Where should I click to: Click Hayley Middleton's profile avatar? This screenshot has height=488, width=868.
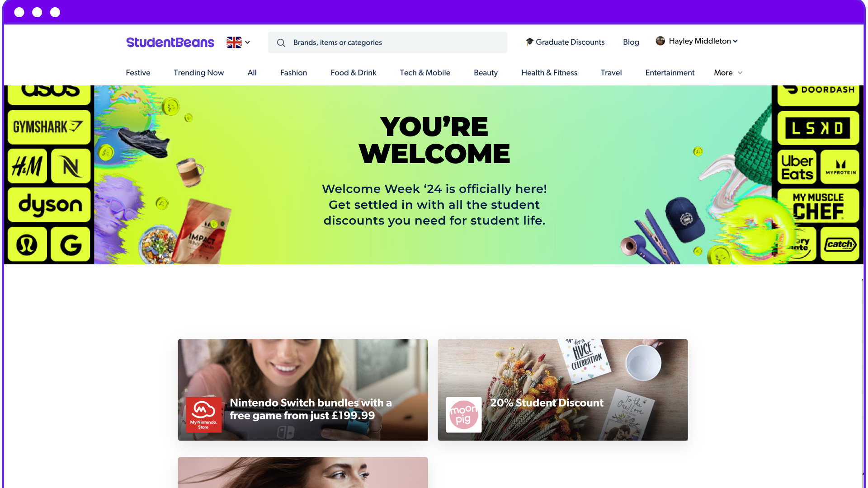click(x=660, y=41)
